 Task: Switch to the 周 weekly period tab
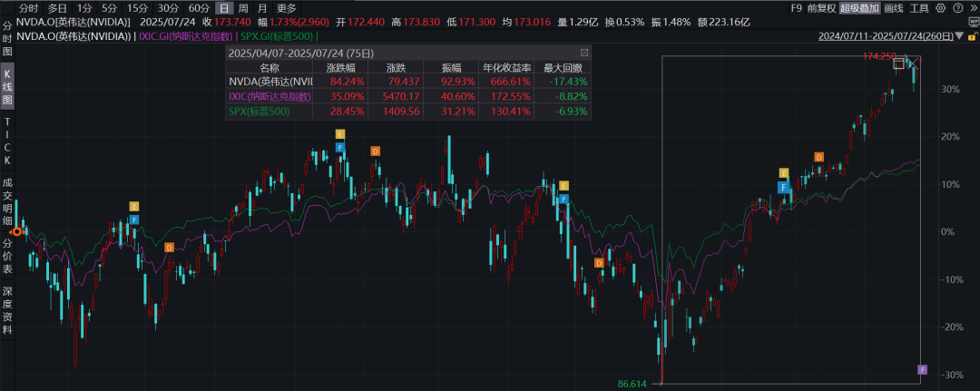(x=241, y=8)
